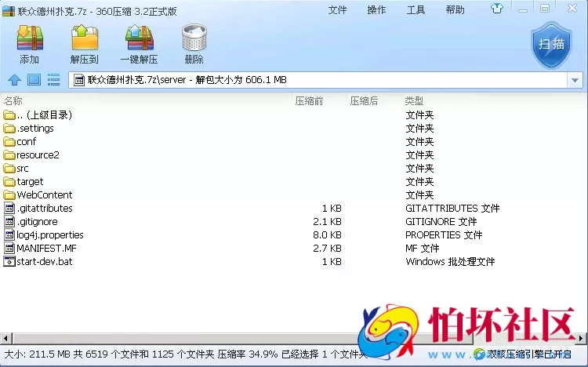Select the 'resource2' folder name

pos(38,155)
